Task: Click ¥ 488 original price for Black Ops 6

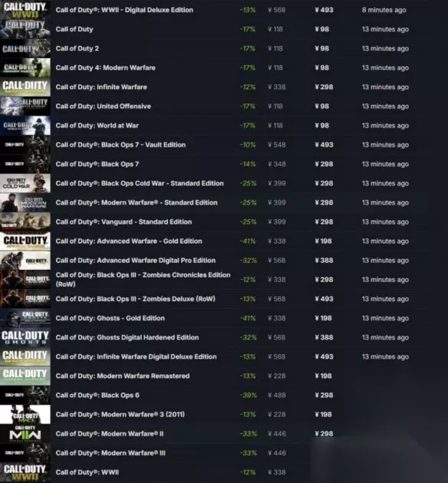Action: coord(276,395)
